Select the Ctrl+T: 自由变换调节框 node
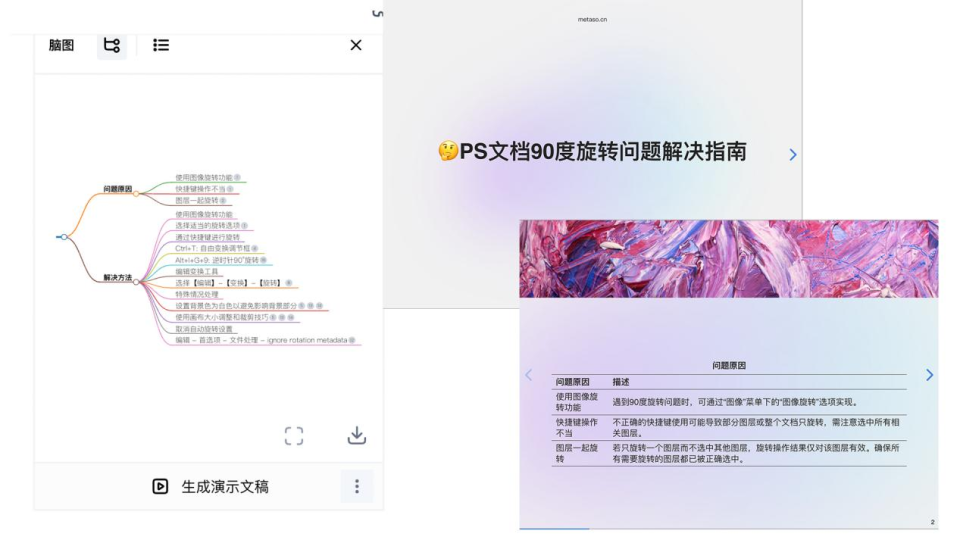960x540 pixels. pos(212,249)
